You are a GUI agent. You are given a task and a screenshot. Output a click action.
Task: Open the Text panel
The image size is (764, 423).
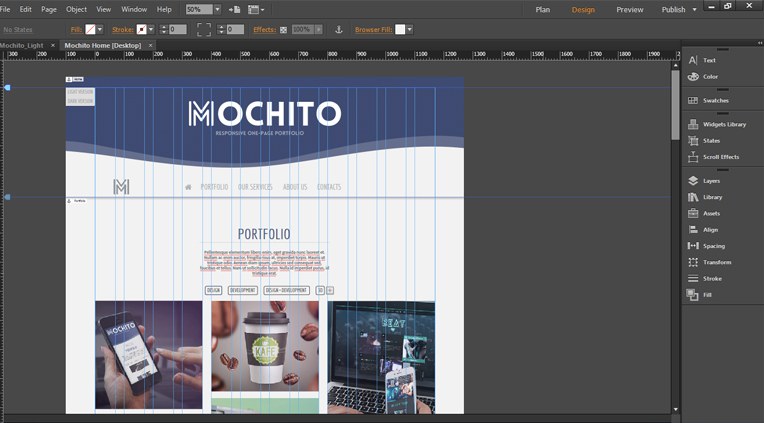(709, 60)
